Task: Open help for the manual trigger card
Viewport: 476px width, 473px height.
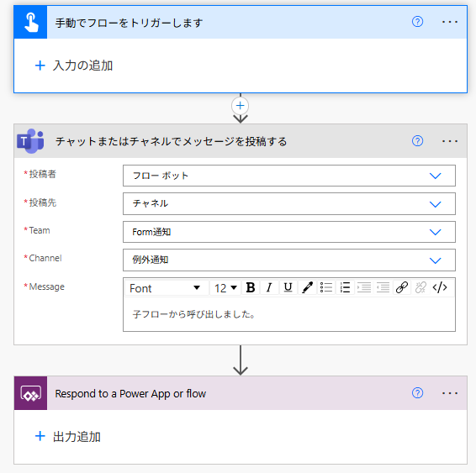Action: tap(417, 22)
